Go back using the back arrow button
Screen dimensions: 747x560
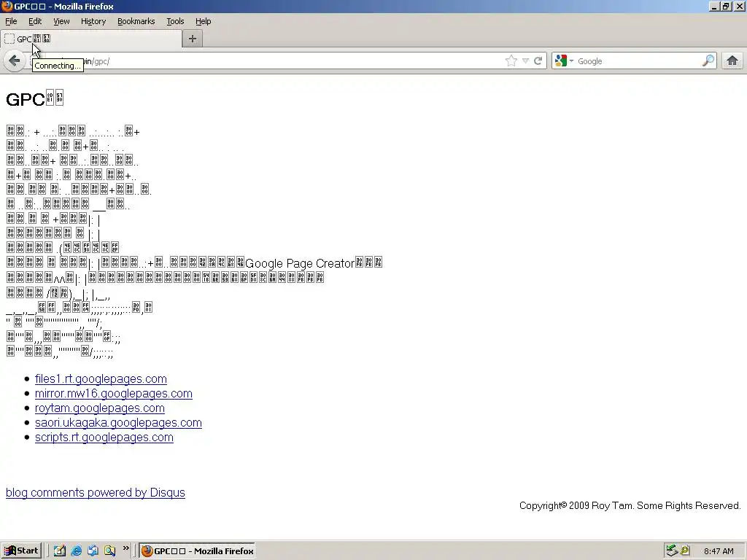click(x=15, y=61)
